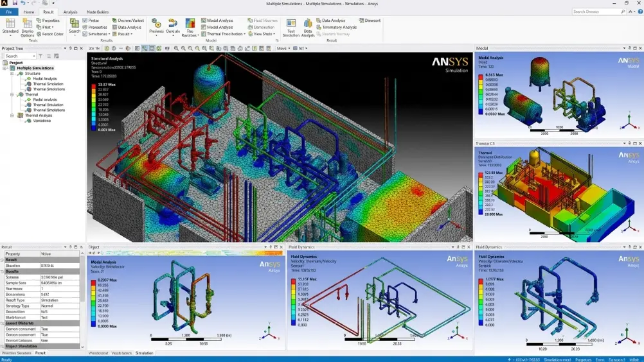Click the Decrens Vaibot icon
This screenshot has height=362, width=644.
pyautogui.click(x=114, y=20)
